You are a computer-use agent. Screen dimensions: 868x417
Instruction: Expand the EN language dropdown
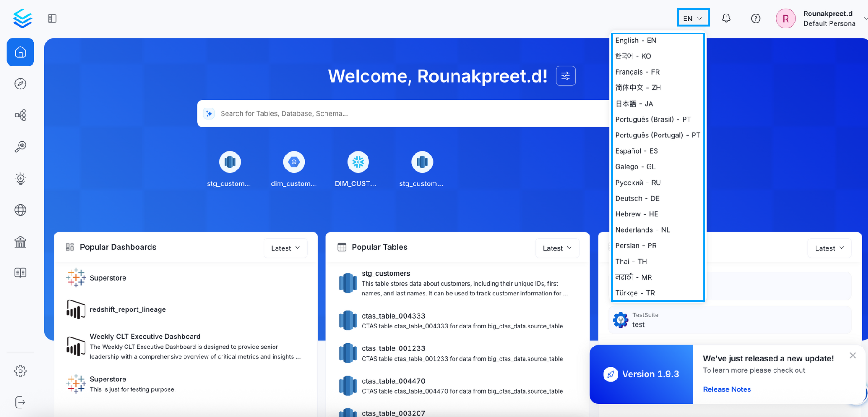point(693,19)
